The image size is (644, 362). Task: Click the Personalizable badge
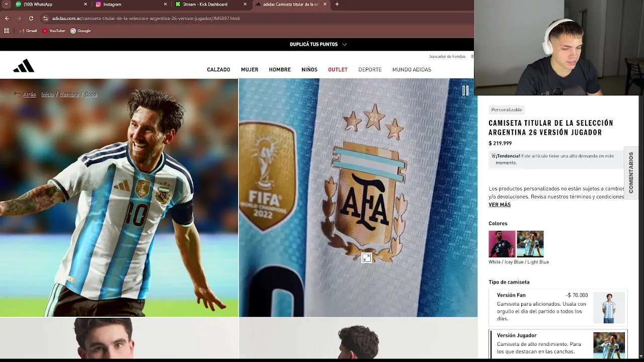click(507, 110)
